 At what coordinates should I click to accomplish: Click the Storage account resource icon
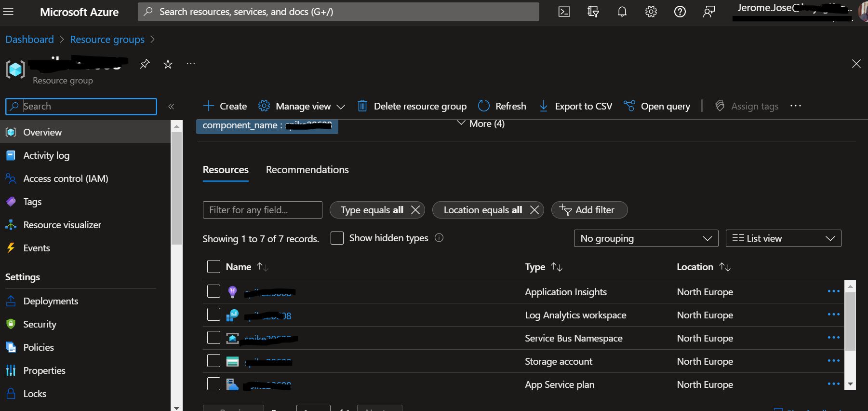click(x=232, y=361)
